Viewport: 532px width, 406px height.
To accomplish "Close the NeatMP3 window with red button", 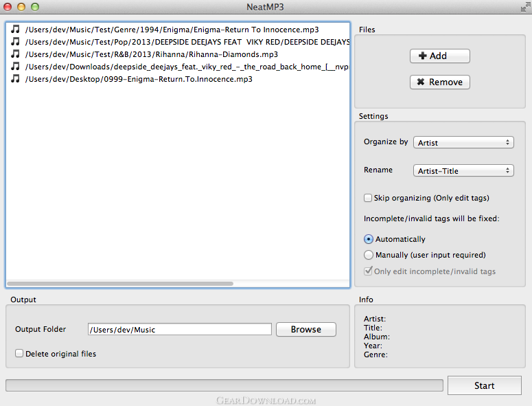I will [8, 7].
